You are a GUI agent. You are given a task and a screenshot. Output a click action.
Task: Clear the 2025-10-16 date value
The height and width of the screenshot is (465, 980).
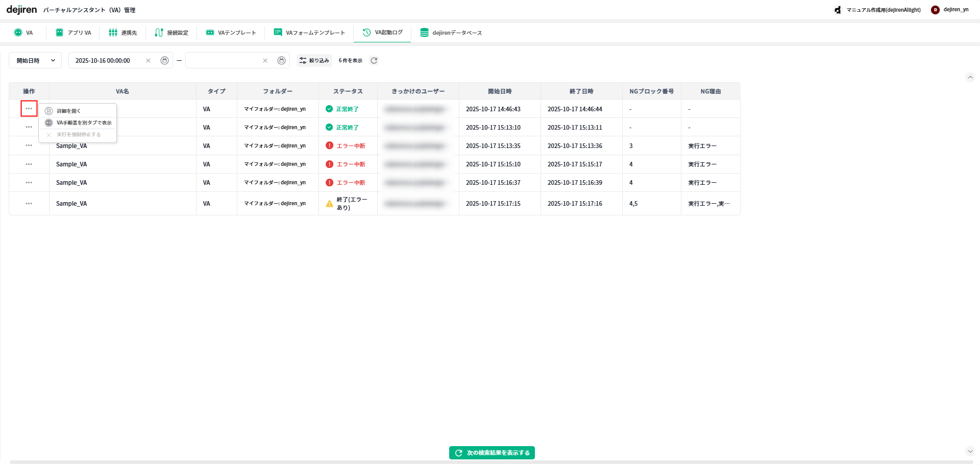(x=149, y=61)
